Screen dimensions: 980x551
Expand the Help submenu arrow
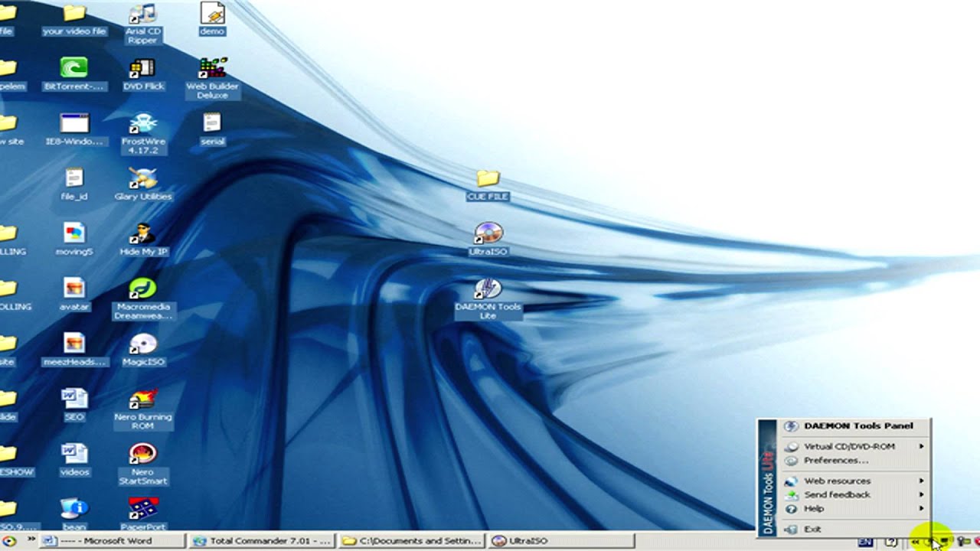tap(922, 508)
